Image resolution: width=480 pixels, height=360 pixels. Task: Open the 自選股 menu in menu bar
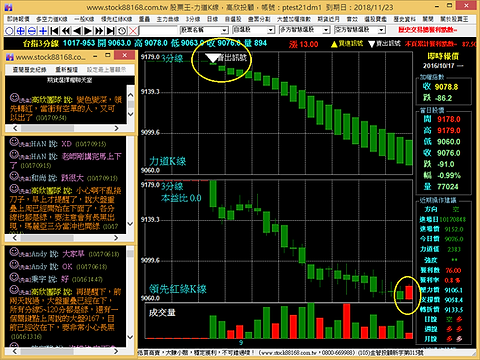[x=233, y=19]
